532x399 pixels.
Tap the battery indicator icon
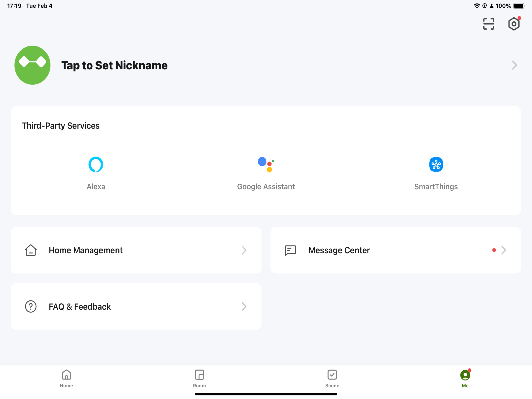pos(519,6)
